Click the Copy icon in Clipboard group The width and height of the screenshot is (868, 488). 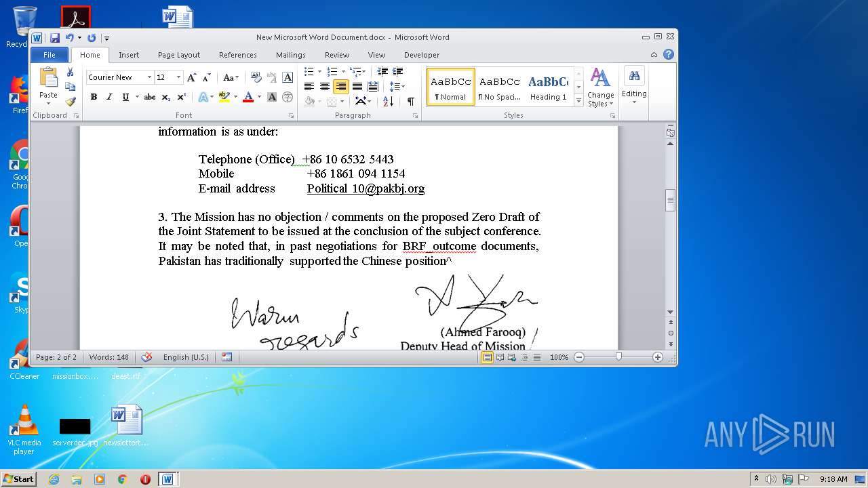70,87
